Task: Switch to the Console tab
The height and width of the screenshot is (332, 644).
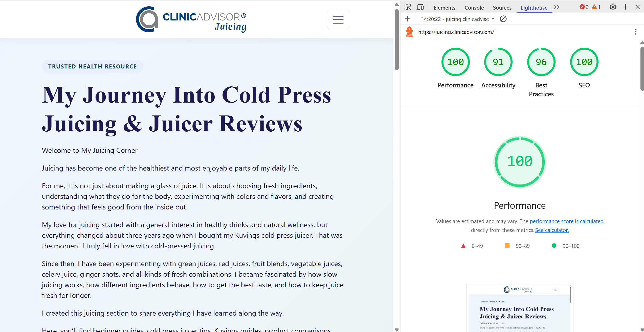Action: tap(474, 8)
